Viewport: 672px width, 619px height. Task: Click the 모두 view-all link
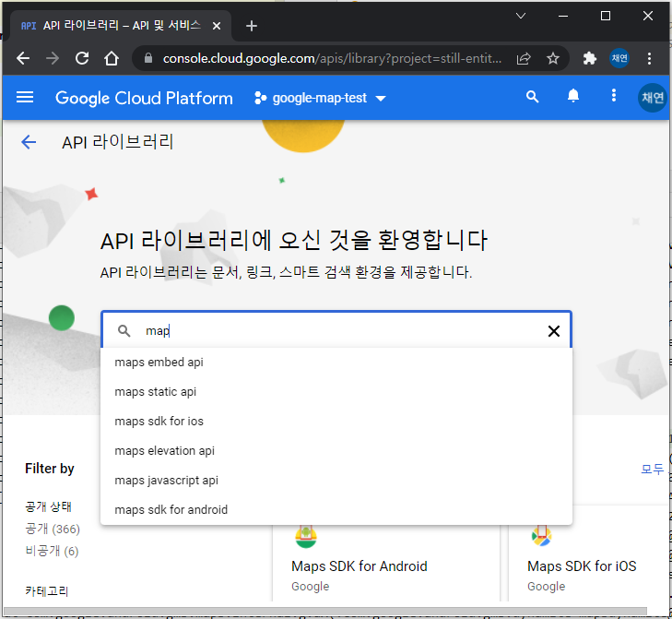[x=653, y=469]
